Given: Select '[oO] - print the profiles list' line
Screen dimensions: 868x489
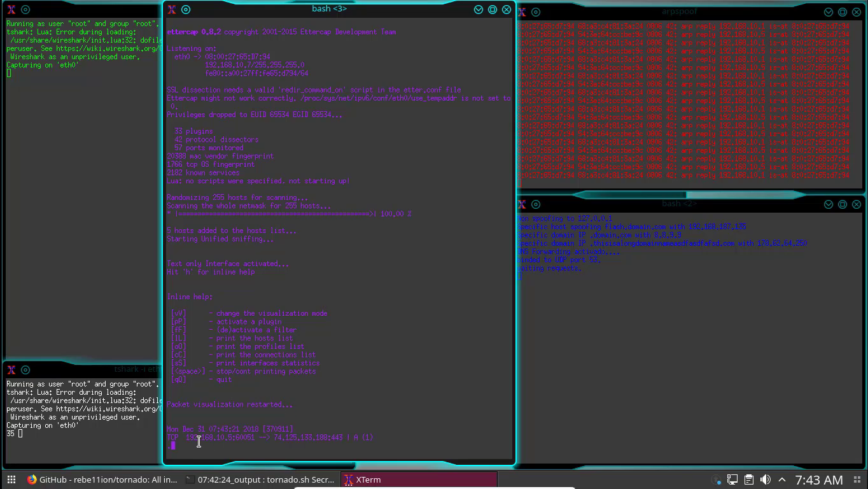Looking at the screenshot, I should [x=237, y=346].
